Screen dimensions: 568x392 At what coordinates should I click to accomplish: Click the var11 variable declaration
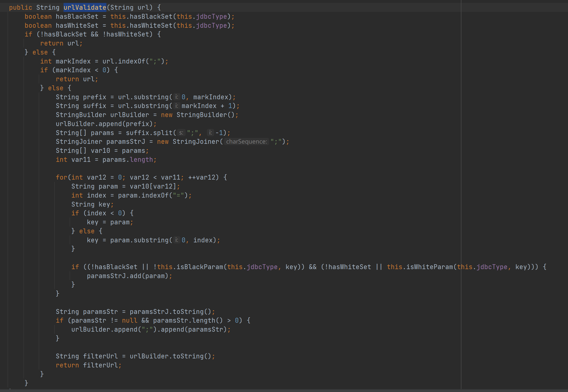point(81,160)
